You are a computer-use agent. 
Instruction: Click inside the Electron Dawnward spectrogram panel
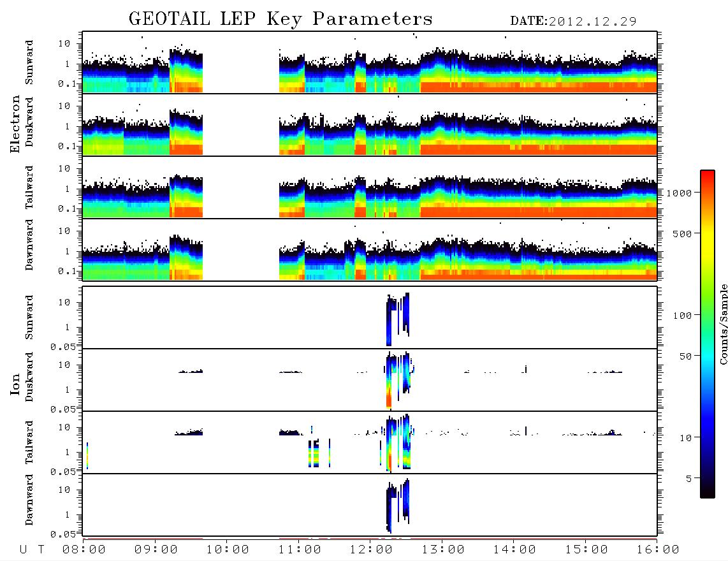[x=370, y=250]
